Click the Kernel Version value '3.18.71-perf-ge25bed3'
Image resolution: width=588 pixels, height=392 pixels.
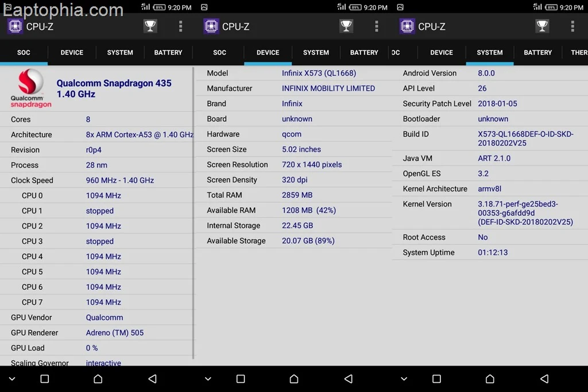525,213
